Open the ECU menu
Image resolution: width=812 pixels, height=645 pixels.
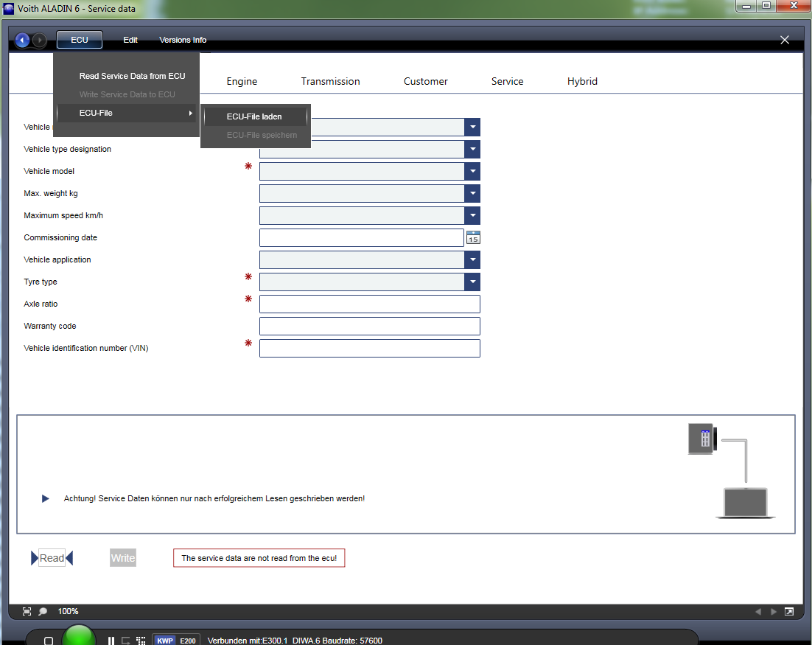(80, 40)
